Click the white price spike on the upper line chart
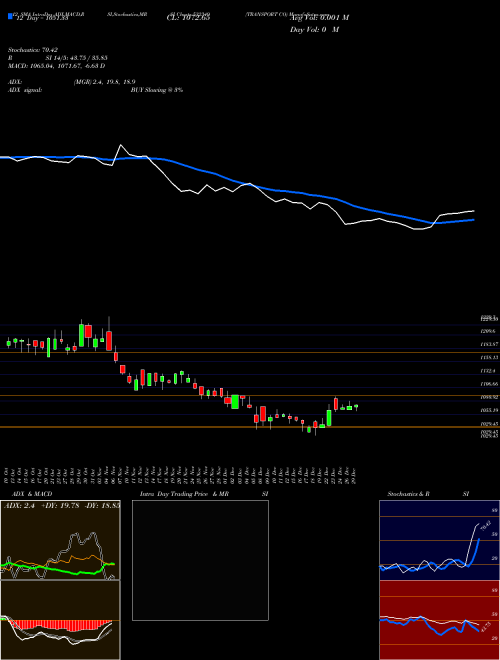This screenshot has width=500, height=660. [x=121, y=145]
